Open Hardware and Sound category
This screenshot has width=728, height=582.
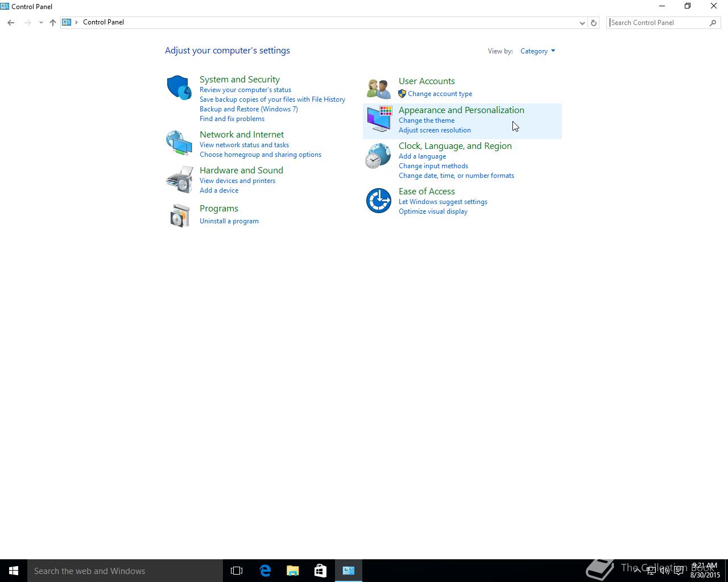tap(241, 171)
